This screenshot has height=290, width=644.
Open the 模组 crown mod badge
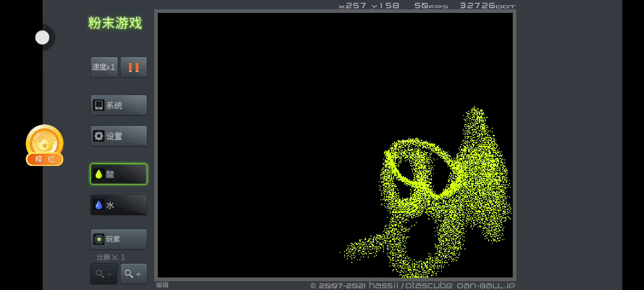45,146
